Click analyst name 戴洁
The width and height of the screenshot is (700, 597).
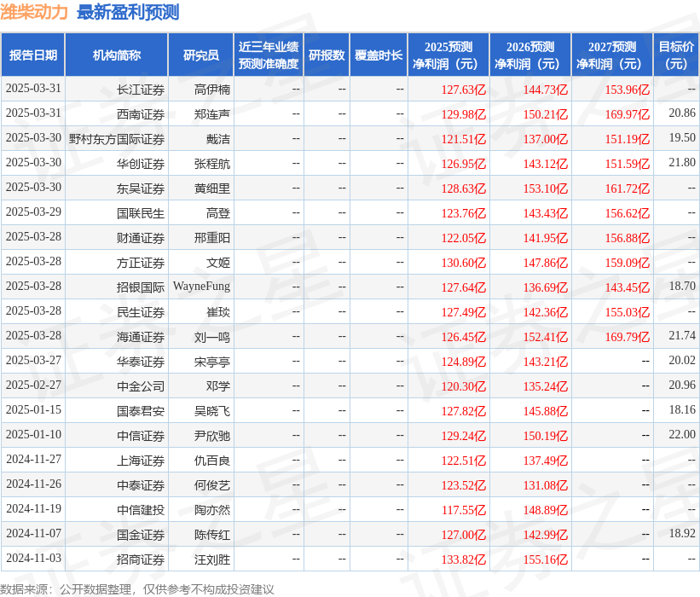point(218,139)
